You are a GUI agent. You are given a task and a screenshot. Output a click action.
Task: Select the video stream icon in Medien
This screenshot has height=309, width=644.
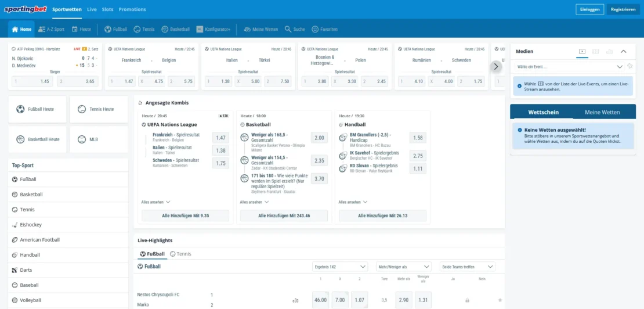pyautogui.click(x=582, y=51)
